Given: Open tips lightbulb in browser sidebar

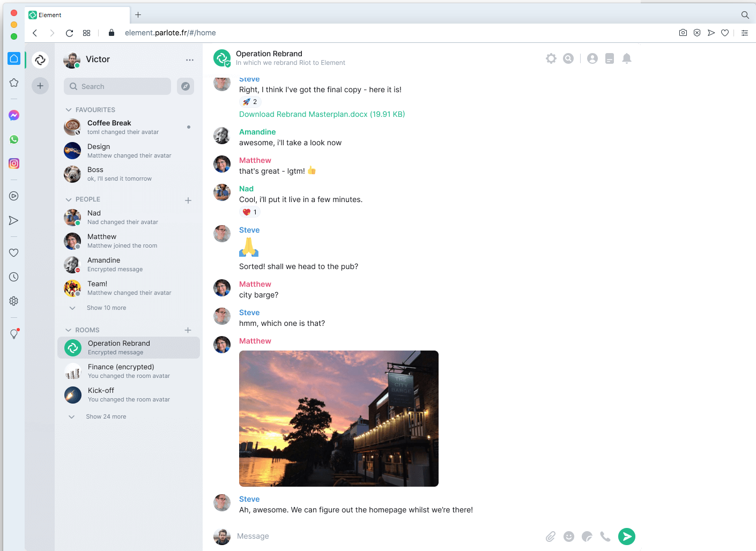Looking at the screenshot, I should (14, 334).
